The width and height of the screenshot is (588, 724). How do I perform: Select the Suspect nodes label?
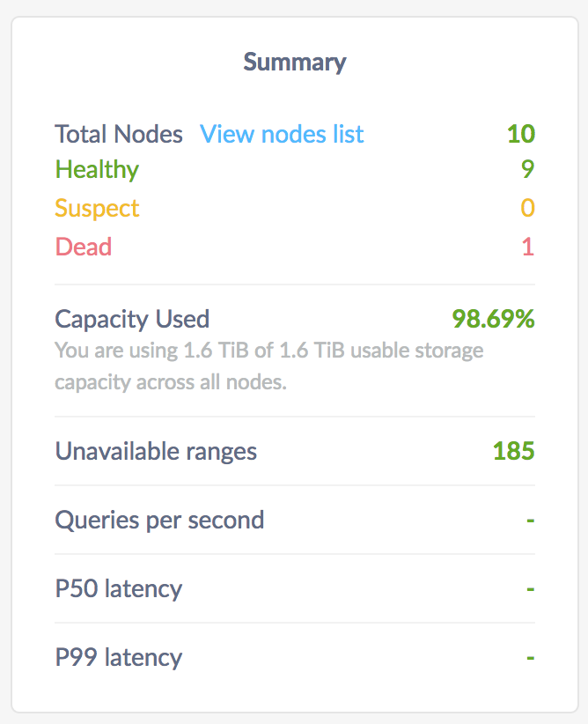pos(97,208)
